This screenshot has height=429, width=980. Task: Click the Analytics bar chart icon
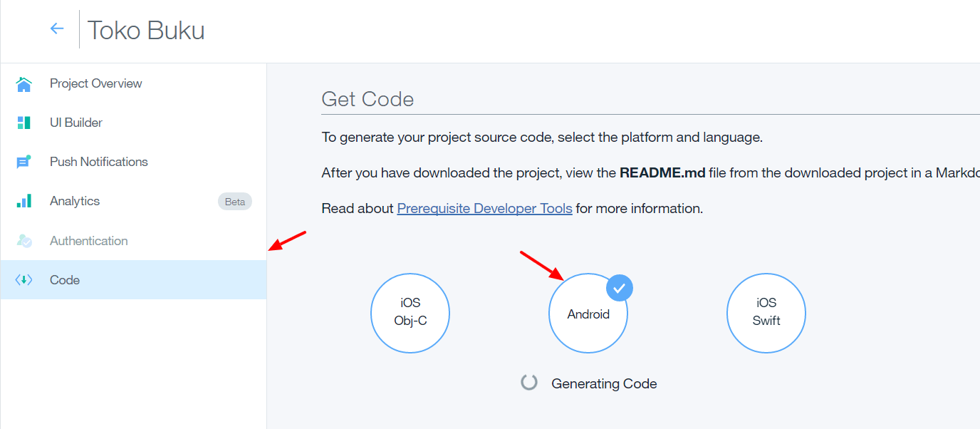24,201
